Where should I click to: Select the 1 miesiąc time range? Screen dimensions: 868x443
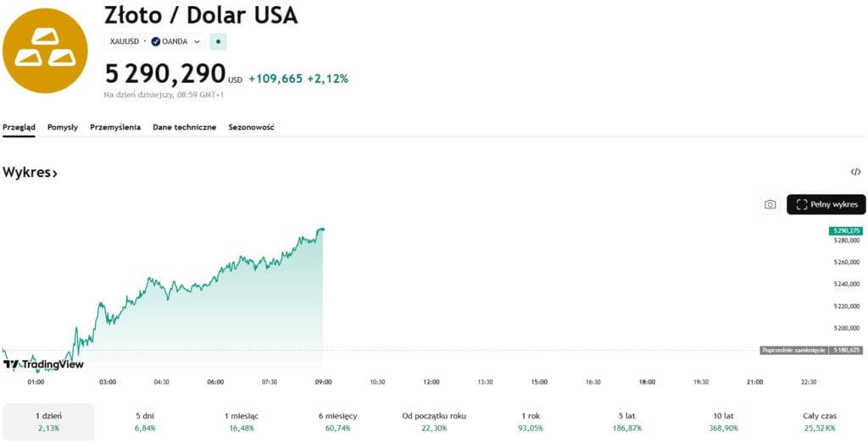click(242, 421)
